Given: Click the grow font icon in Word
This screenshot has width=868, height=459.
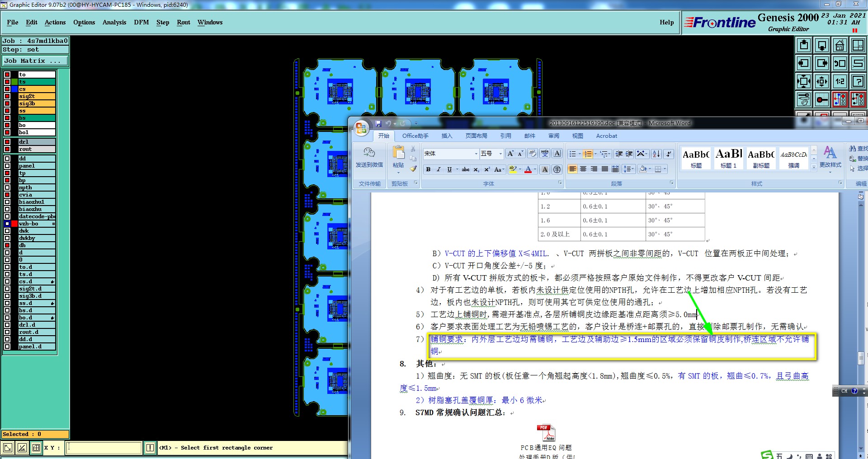Looking at the screenshot, I should 510,154.
